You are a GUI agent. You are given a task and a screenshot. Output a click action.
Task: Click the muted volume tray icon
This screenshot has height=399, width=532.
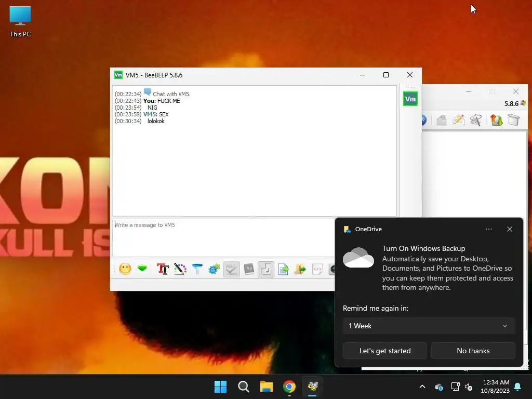[469, 387]
